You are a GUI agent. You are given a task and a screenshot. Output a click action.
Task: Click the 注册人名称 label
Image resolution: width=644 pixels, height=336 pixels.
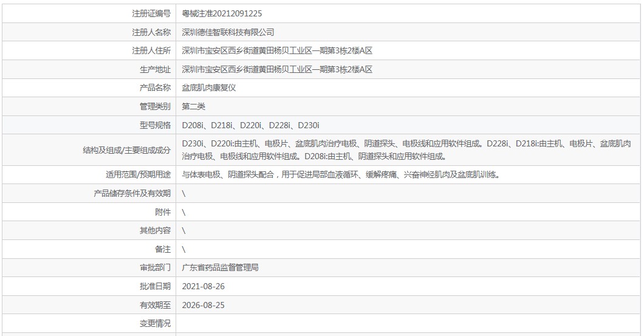[x=151, y=32]
